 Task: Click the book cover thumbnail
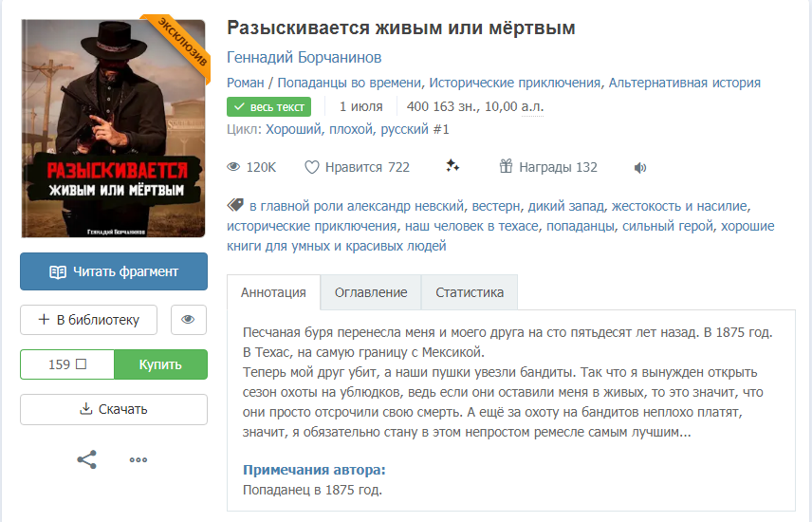114,128
